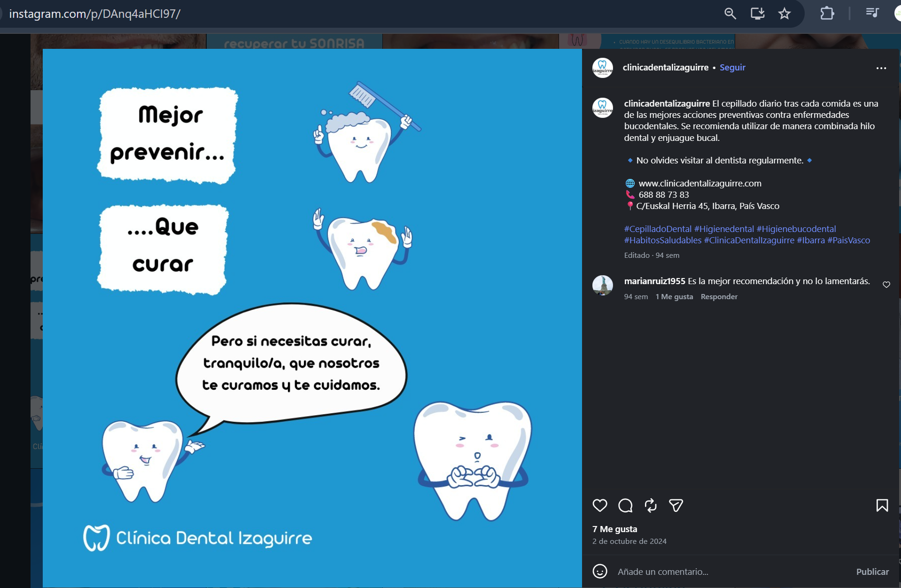Click the 94 sem timestamp under the comment
Viewport: 901px width, 588px height.
636,296
